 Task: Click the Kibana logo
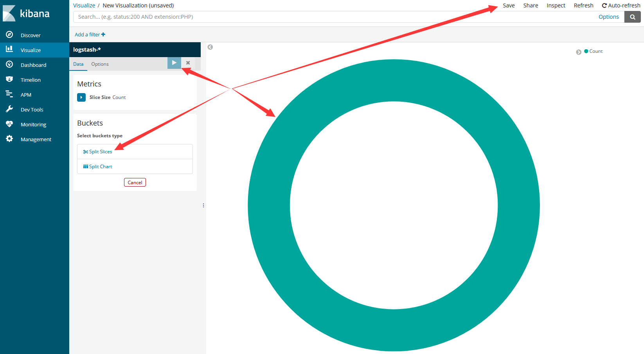tap(26, 13)
